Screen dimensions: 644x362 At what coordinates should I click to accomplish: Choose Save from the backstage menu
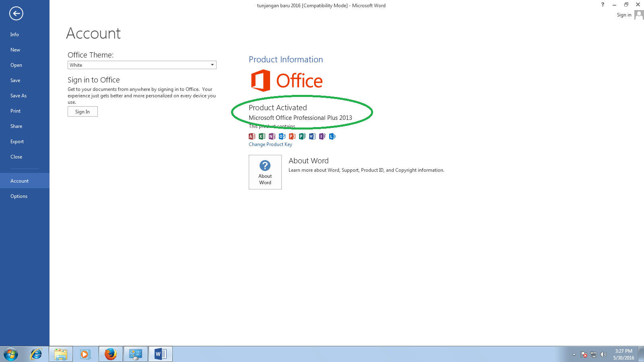[25, 80]
